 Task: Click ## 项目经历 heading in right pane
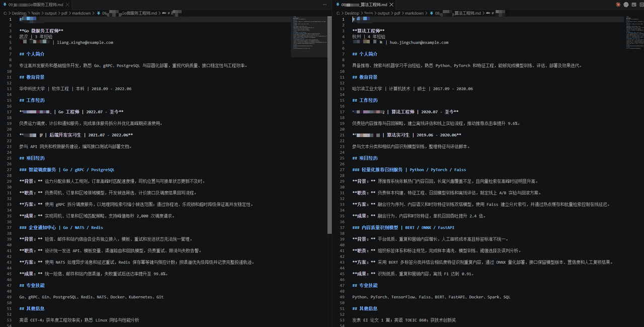365,158
